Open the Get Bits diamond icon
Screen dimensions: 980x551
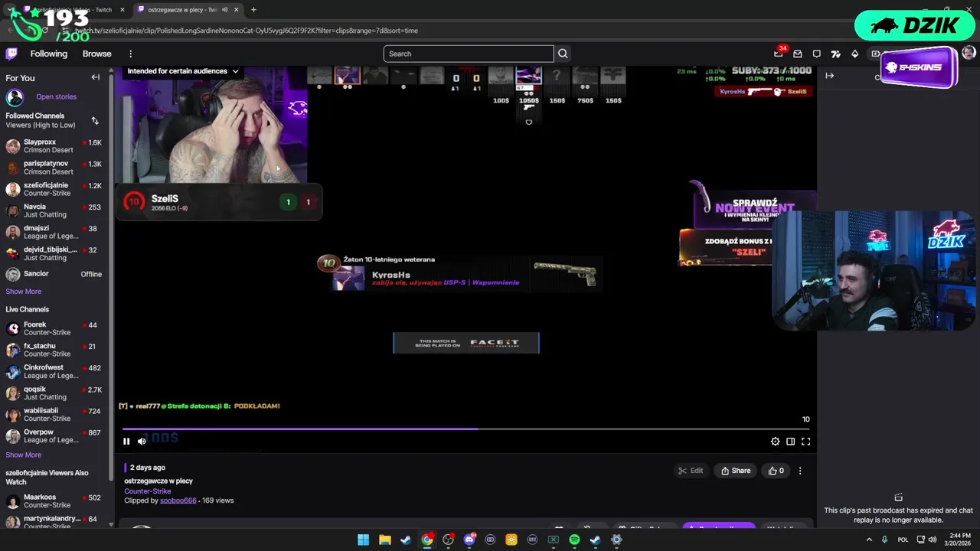(855, 54)
